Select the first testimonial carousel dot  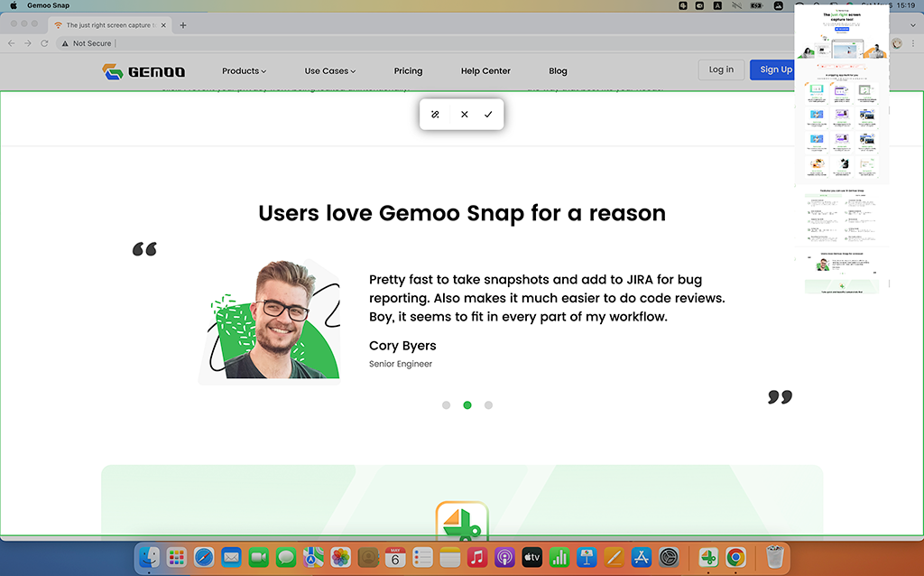pos(446,405)
